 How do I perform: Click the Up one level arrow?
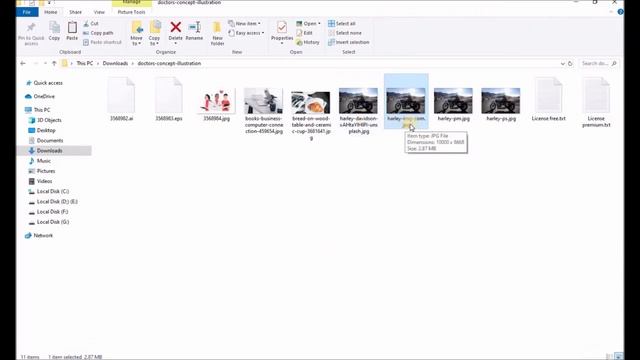pyautogui.click(x=54, y=64)
